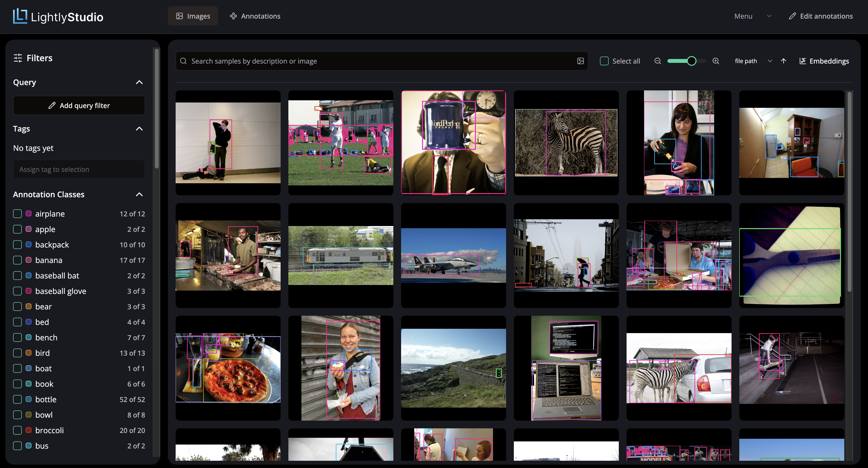Viewport: 868px width, 468px height.
Task: Tick the banana checkbox
Action: click(x=17, y=260)
